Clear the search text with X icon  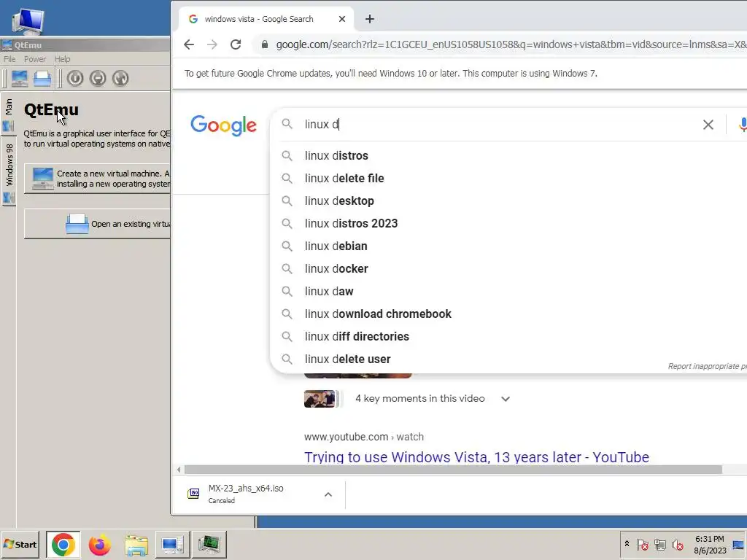click(708, 125)
